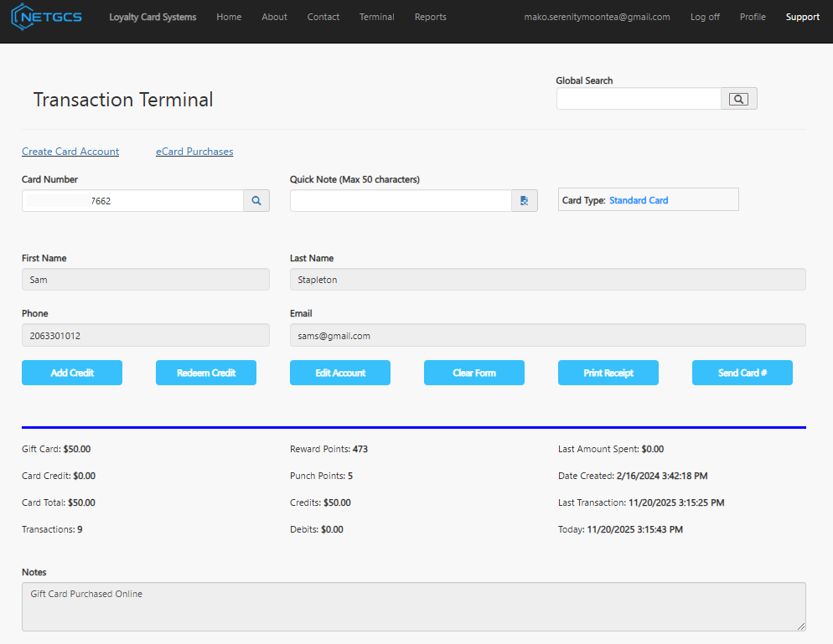833x644 pixels.
Task: Click the Card Number search icon
Action: click(x=256, y=201)
